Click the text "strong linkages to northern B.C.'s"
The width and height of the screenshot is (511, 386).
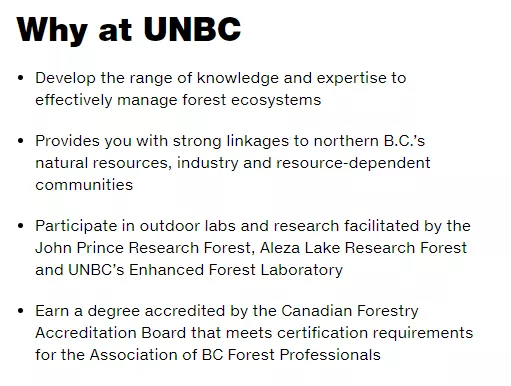tap(299, 141)
